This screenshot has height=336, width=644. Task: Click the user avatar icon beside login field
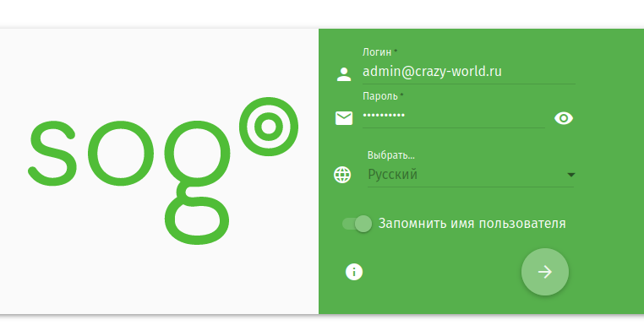344,74
